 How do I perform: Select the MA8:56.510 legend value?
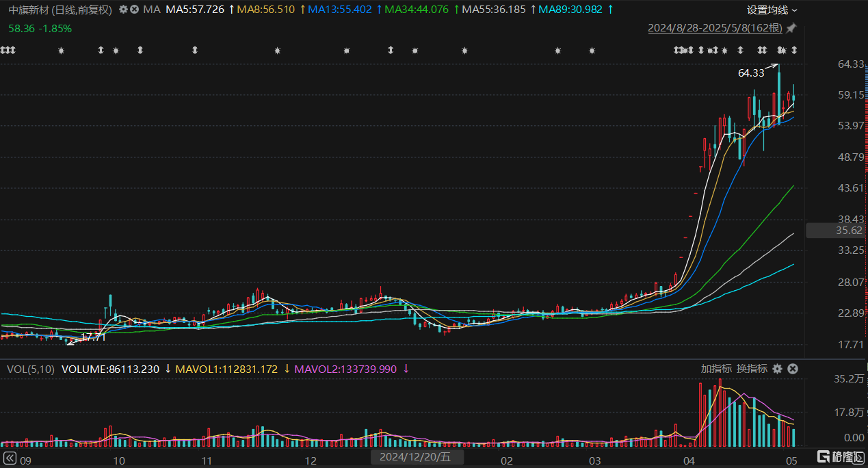(265, 10)
